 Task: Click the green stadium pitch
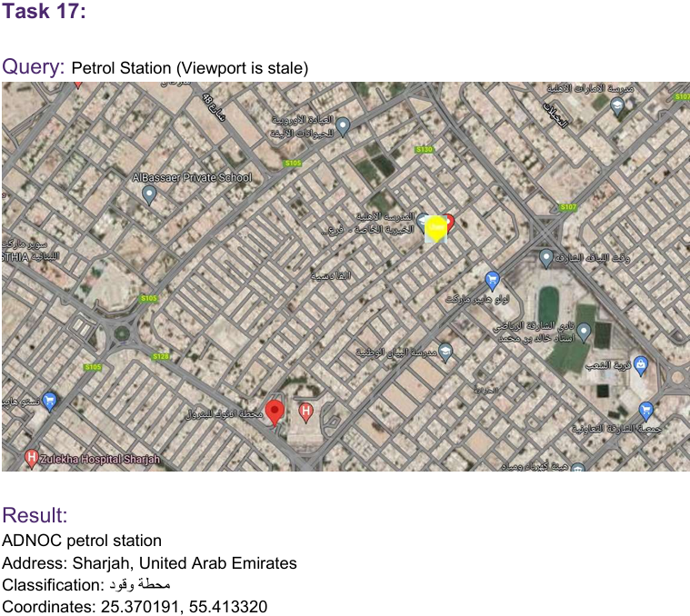pyautogui.click(x=548, y=306)
